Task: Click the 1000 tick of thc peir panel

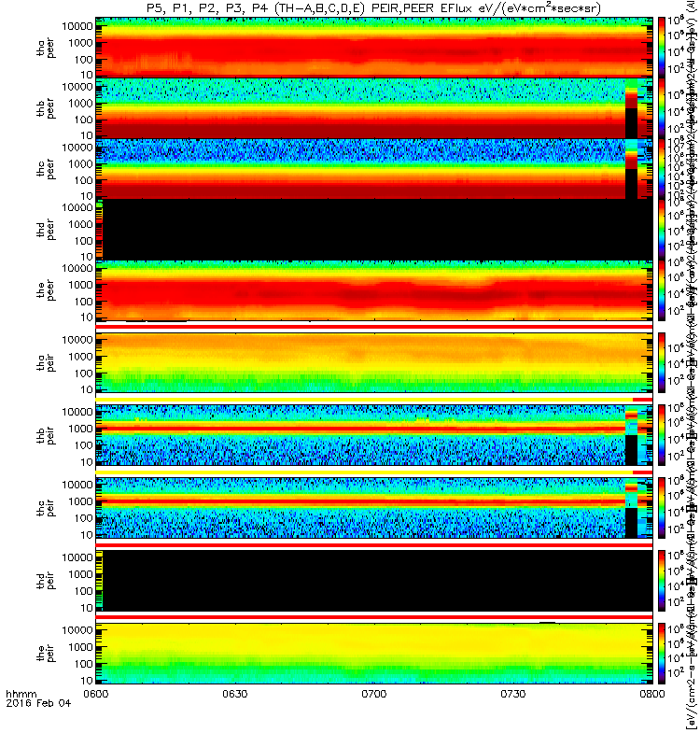Action: [x=80, y=501]
